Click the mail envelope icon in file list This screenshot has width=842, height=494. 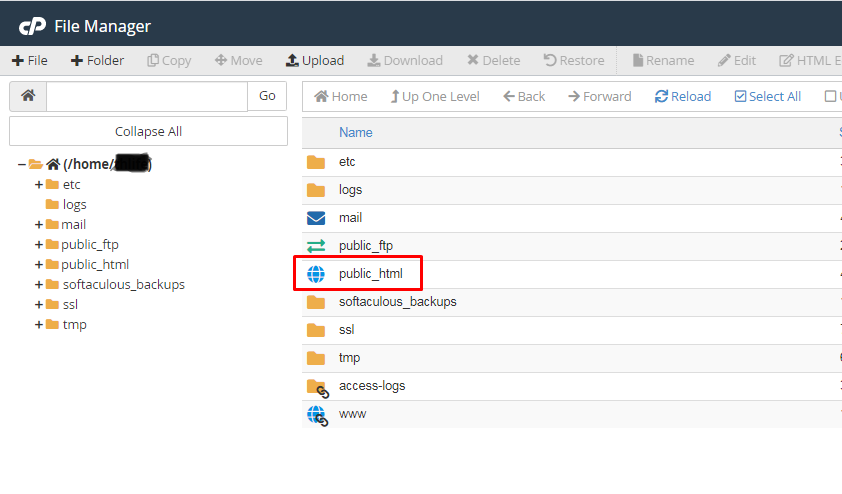(316, 217)
